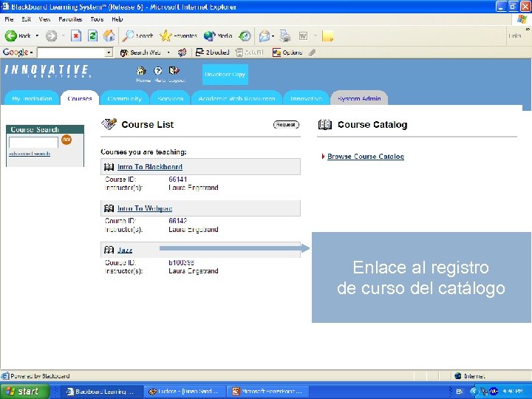
Task: Open the Google logo dropdown arrow
Action: (x=31, y=52)
